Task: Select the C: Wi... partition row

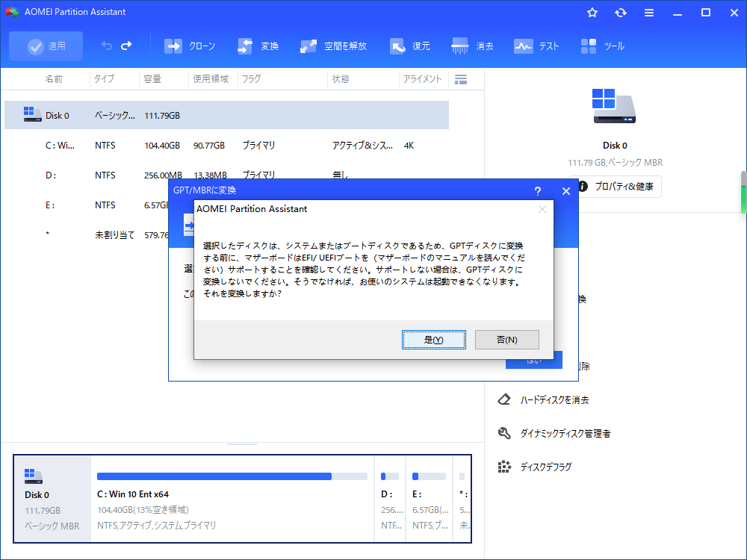Action: point(227,146)
